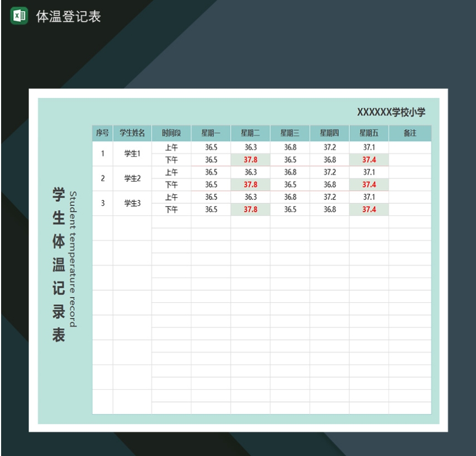
Task: Click 上午 cell in 学生2 row
Action: click(x=171, y=172)
